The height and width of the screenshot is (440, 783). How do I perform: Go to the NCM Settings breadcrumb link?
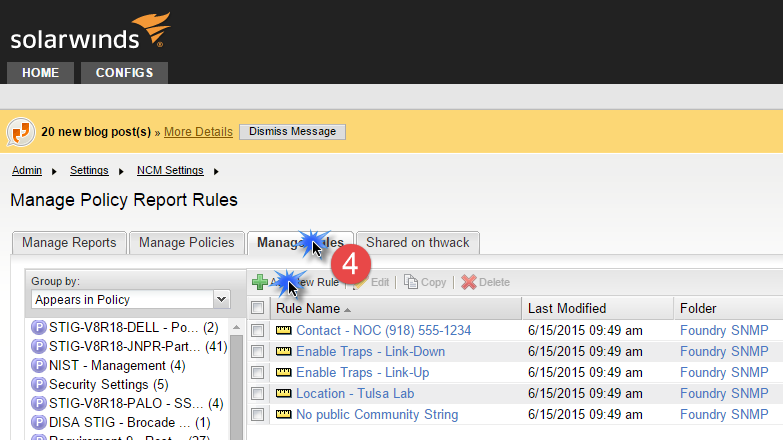click(x=170, y=170)
